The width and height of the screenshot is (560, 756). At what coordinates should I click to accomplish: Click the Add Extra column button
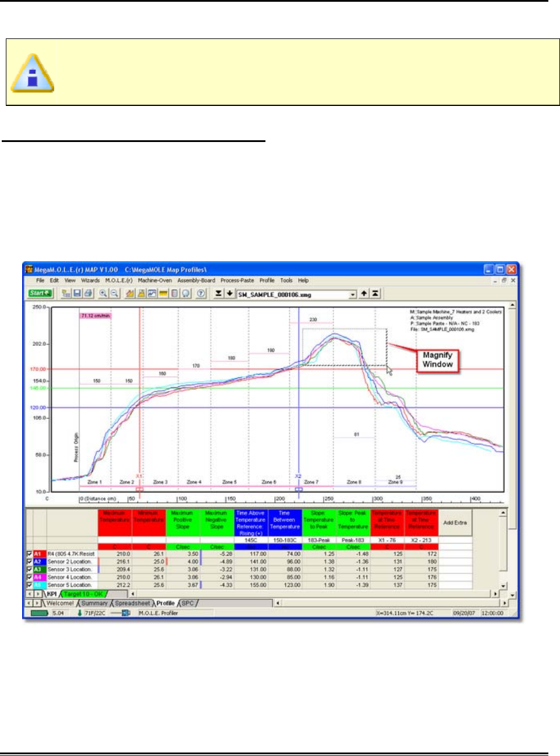[x=455, y=523]
